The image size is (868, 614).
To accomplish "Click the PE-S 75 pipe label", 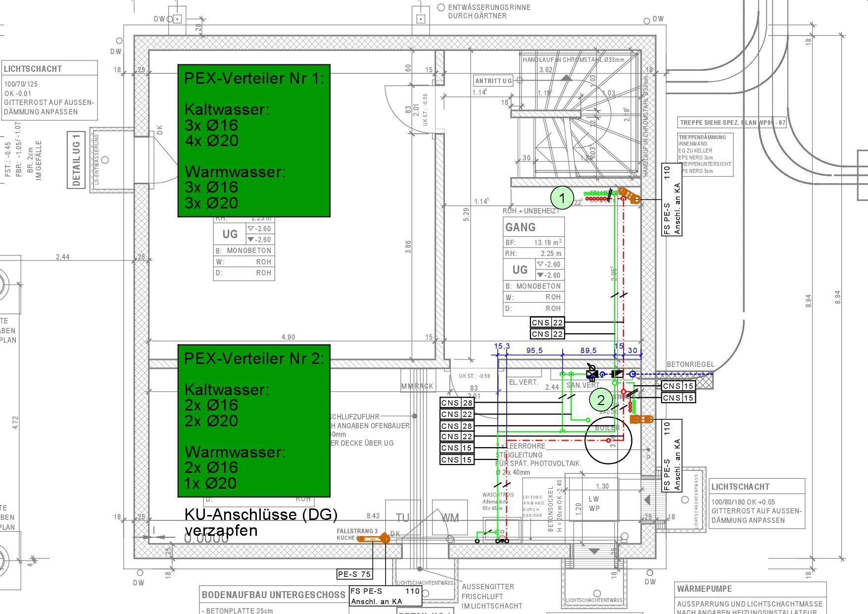I will pyautogui.click(x=354, y=574).
